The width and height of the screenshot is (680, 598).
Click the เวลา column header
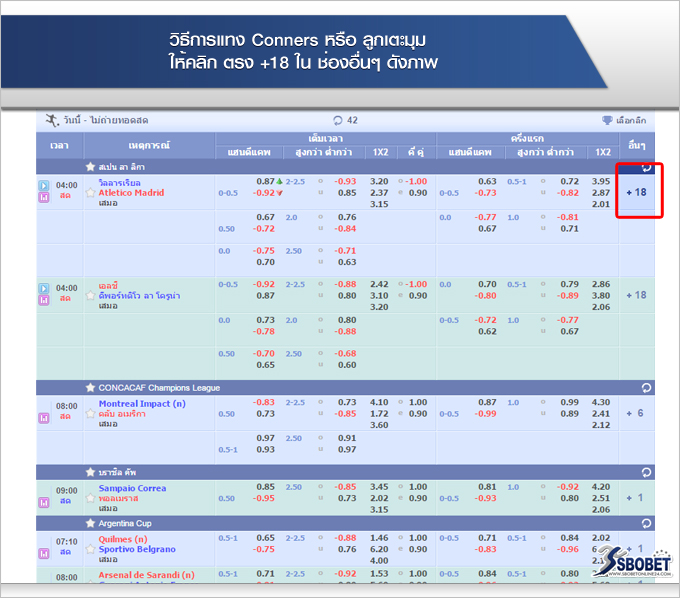[59, 145]
